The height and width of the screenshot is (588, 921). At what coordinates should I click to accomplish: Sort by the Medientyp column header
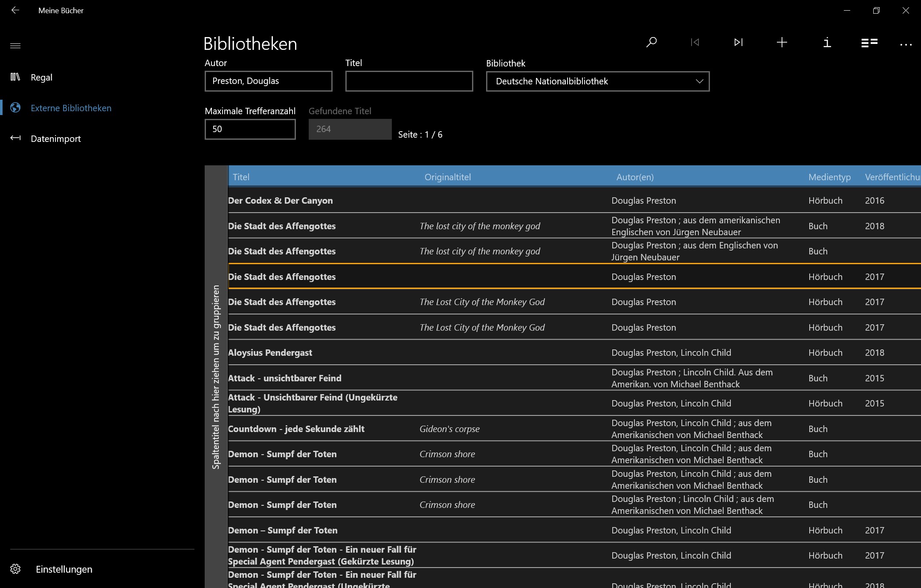point(829,177)
